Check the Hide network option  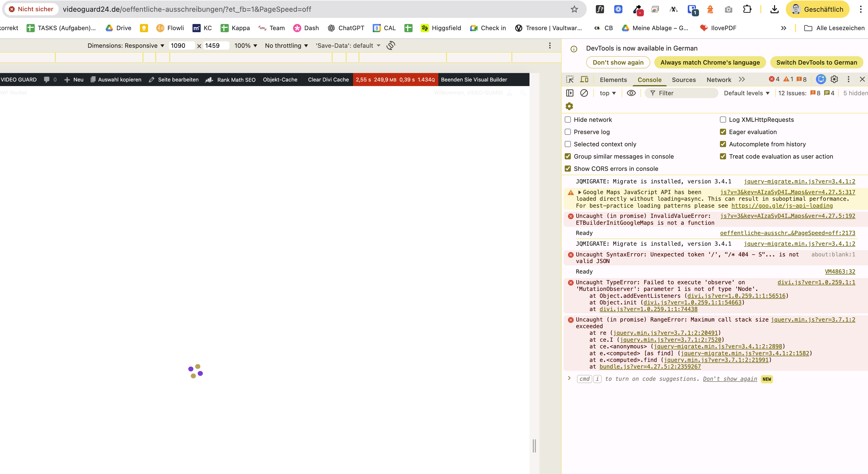pyautogui.click(x=568, y=120)
